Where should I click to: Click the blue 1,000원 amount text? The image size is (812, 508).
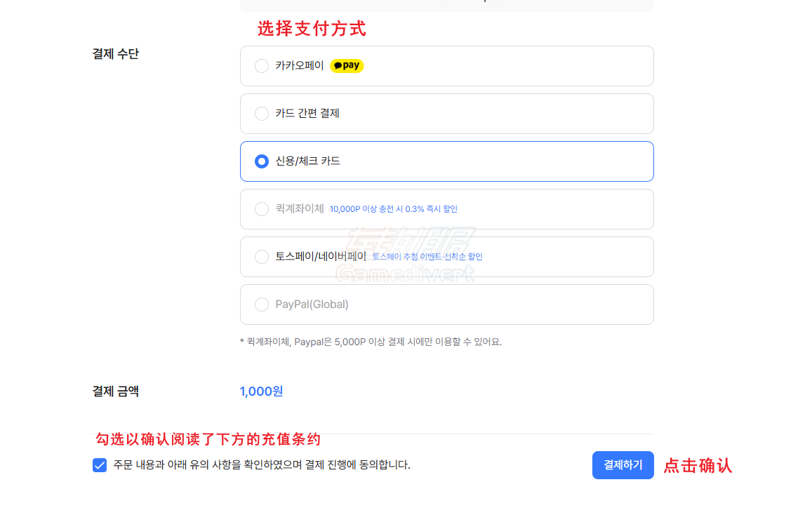coord(260,391)
